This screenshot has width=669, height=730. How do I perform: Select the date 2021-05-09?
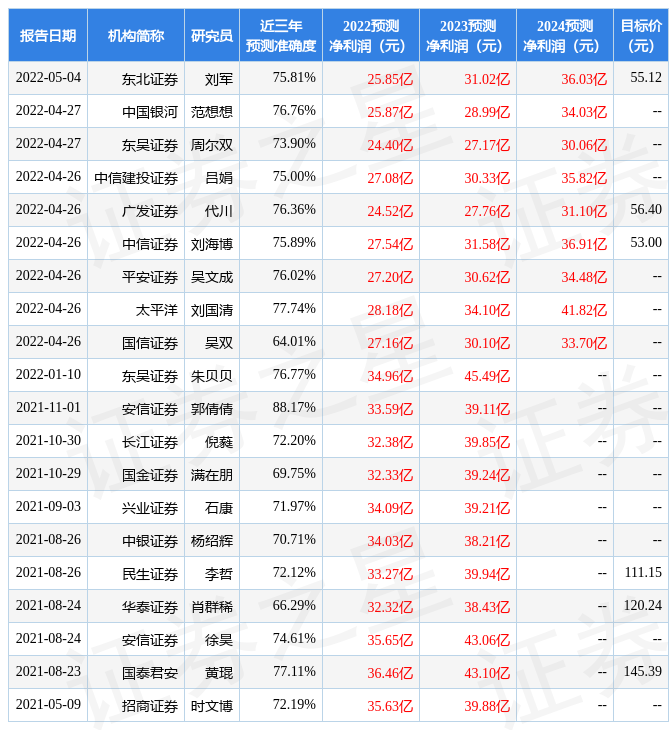pos(48,705)
